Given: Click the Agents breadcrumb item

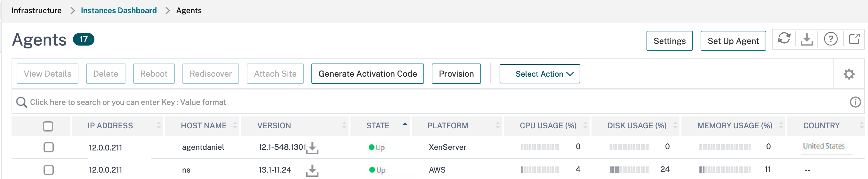Looking at the screenshot, I should tap(189, 11).
